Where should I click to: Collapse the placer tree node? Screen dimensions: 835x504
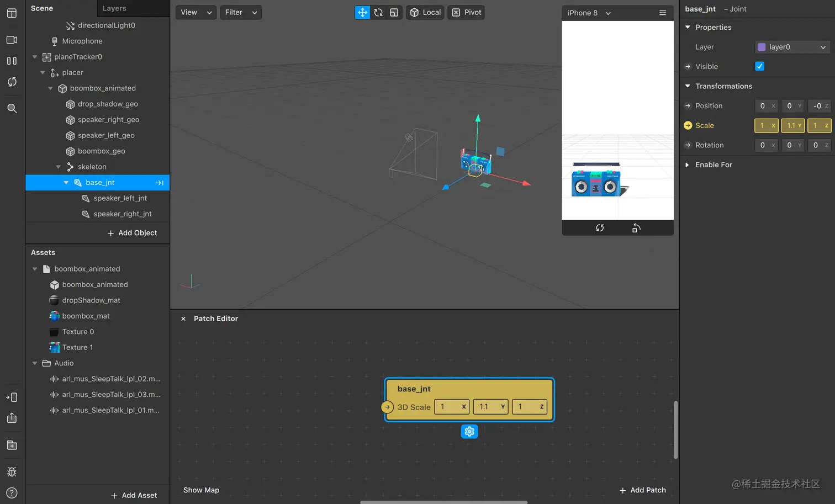click(43, 72)
